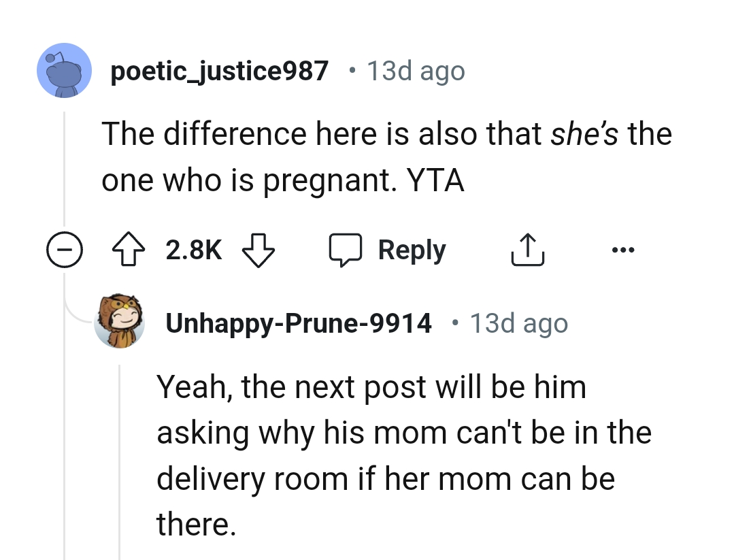Share the comment using the share icon
The width and height of the screenshot is (734, 560).
(x=527, y=250)
